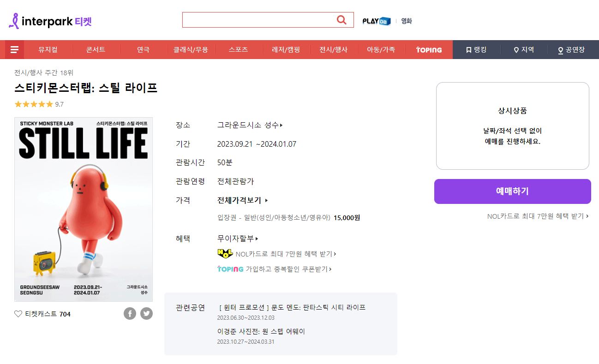Open the 지역 tab
Image resolution: width=599 pixels, height=364 pixels.
click(524, 50)
